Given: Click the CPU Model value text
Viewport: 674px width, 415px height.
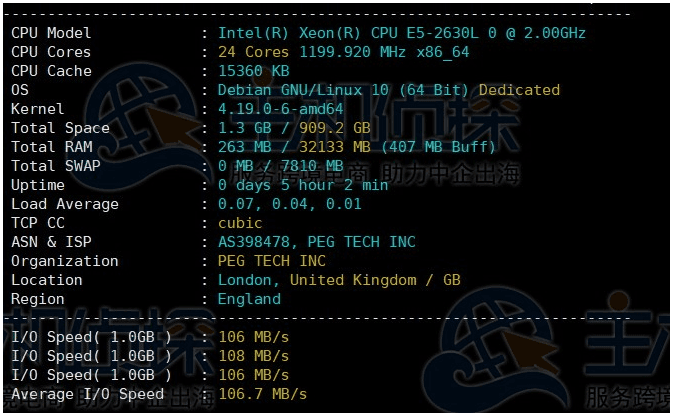Looking at the screenshot, I should pos(402,33).
